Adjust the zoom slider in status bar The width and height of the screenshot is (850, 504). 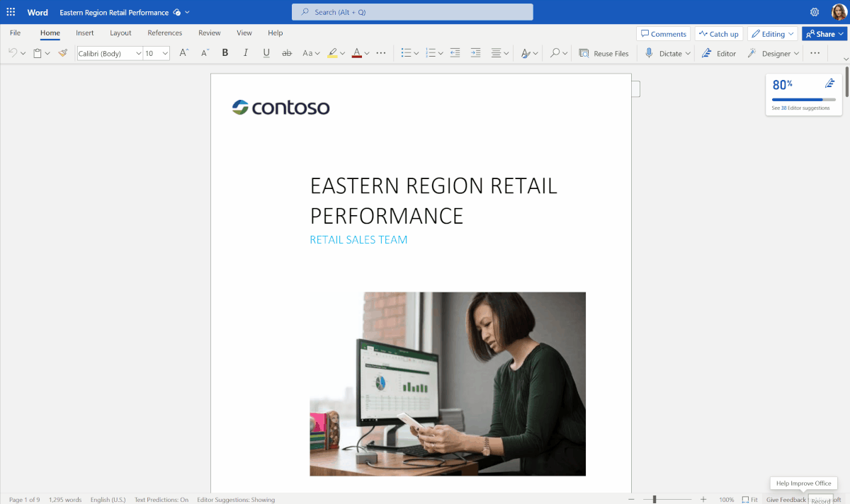(654, 500)
